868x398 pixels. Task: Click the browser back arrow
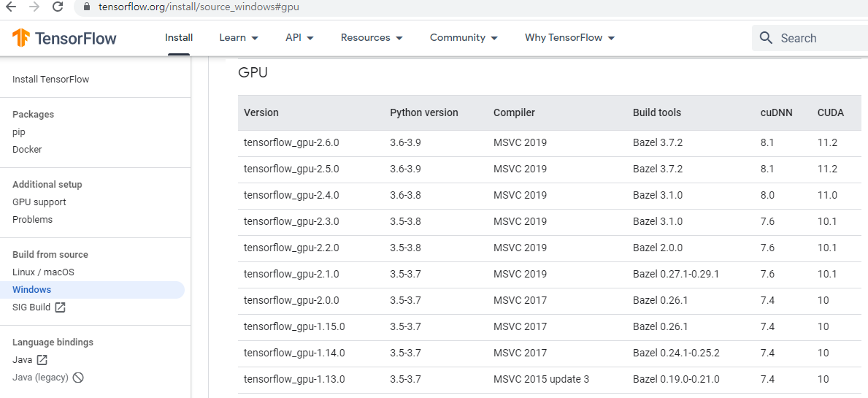point(10,7)
